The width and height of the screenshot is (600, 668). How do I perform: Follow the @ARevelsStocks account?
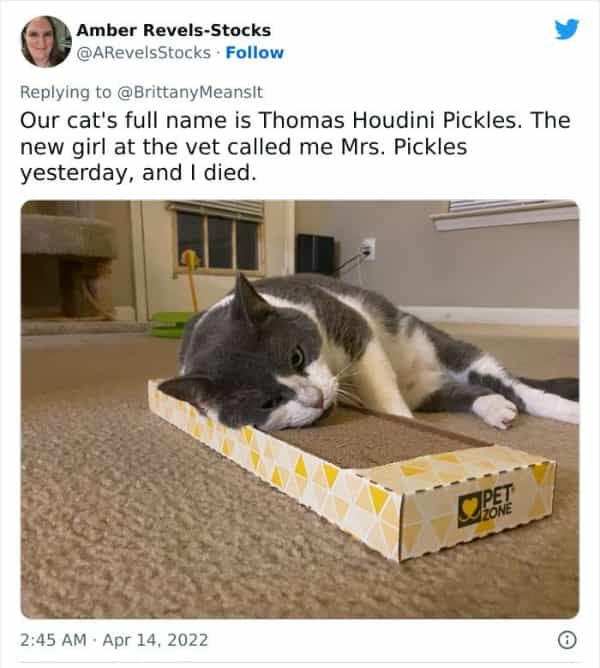point(254,53)
